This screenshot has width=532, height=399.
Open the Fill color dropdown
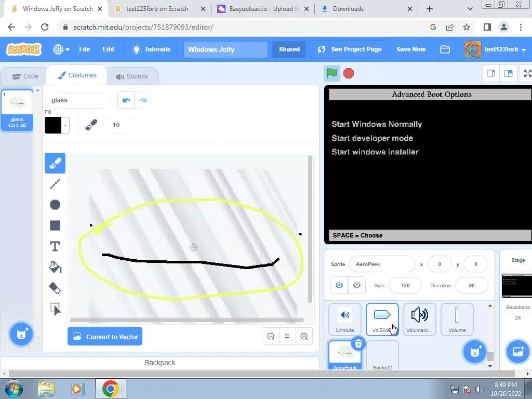[x=65, y=125]
